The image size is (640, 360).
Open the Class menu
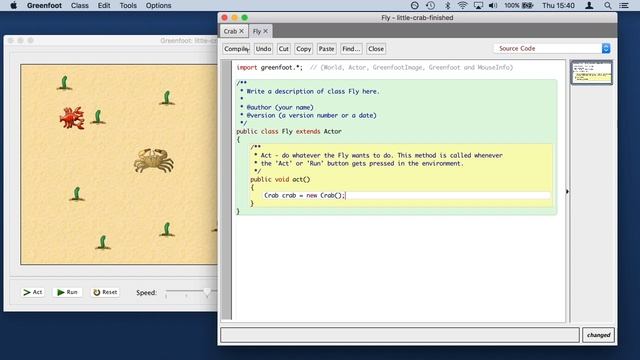pos(80,5)
